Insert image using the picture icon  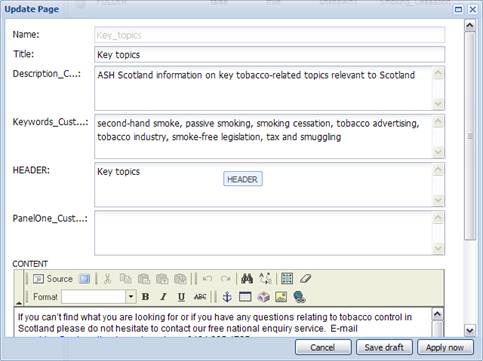tap(281, 297)
